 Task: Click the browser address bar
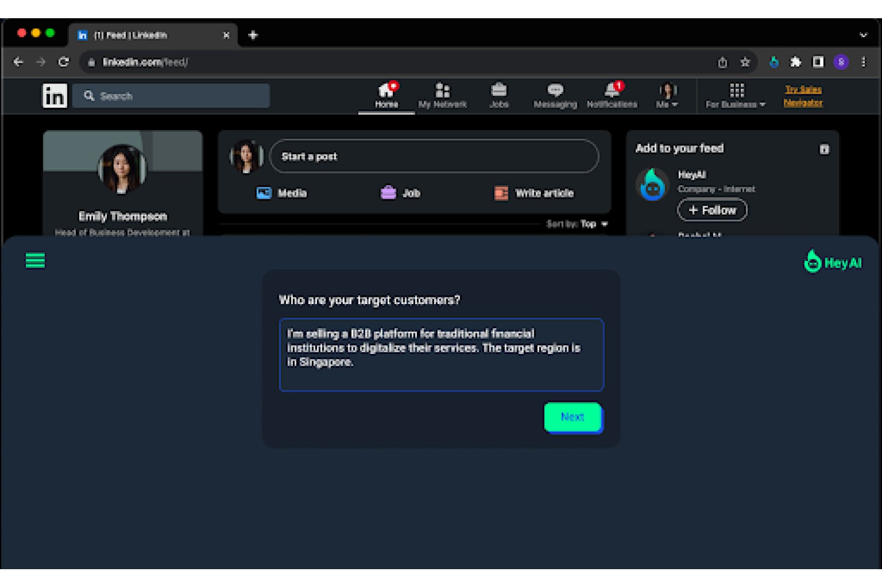400,62
